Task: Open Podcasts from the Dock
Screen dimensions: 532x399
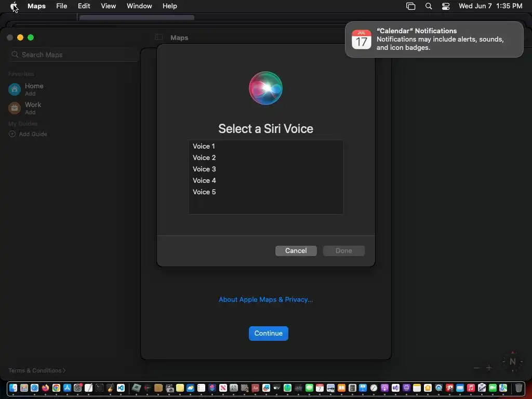Action: coord(384,388)
